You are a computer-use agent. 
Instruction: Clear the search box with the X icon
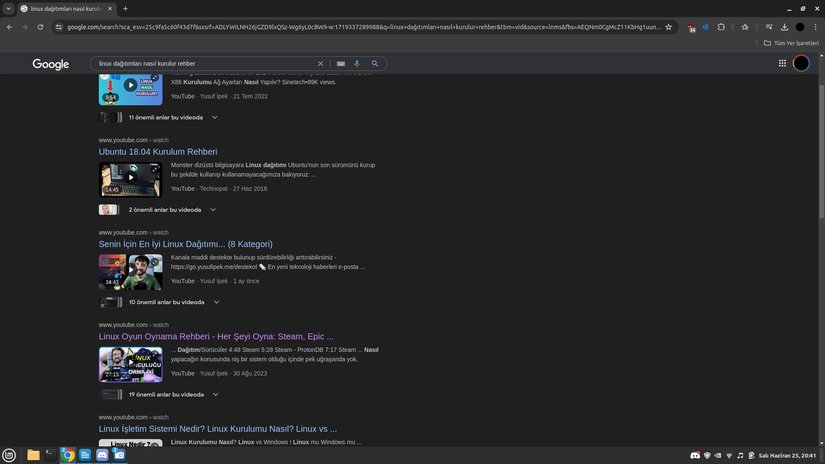point(320,64)
